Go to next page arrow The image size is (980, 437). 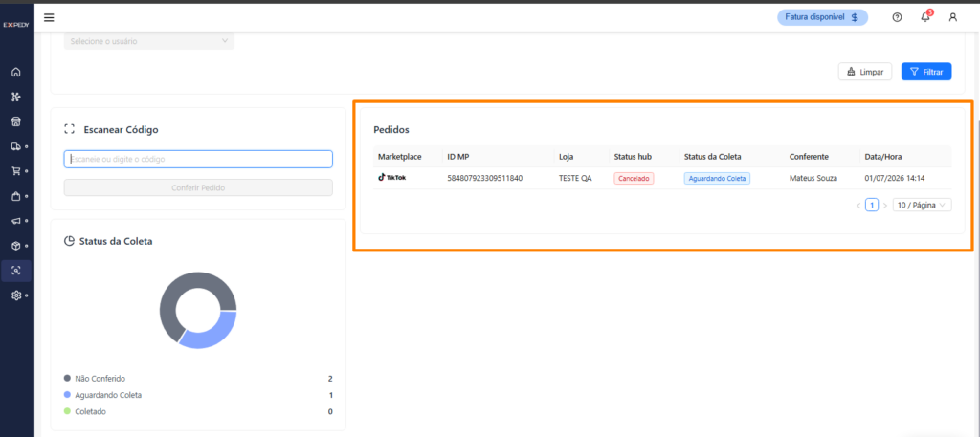(885, 205)
